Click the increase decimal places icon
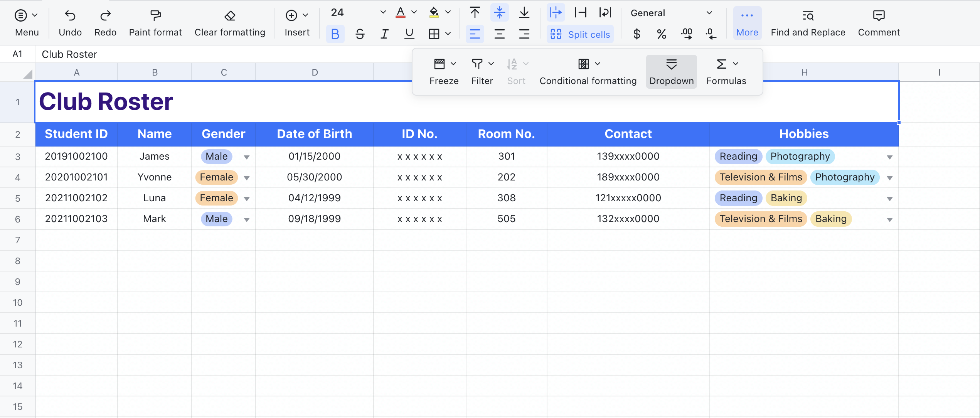Image resolution: width=980 pixels, height=418 pixels. coord(687,34)
